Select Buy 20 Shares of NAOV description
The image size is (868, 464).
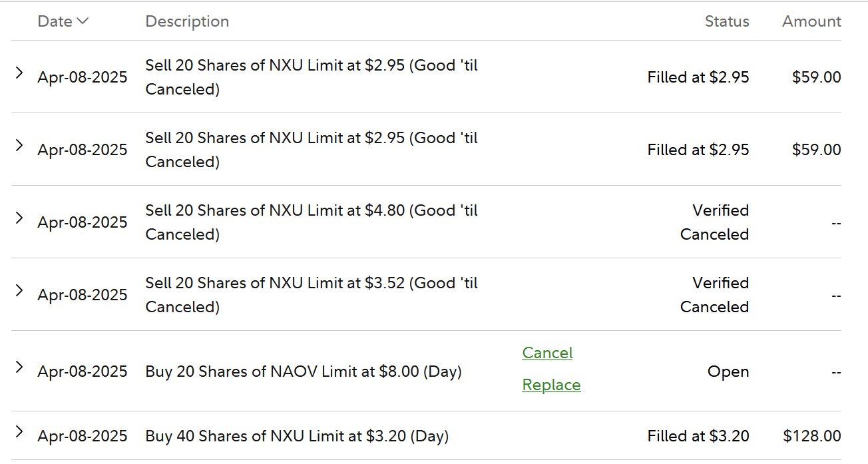tap(304, 371)
